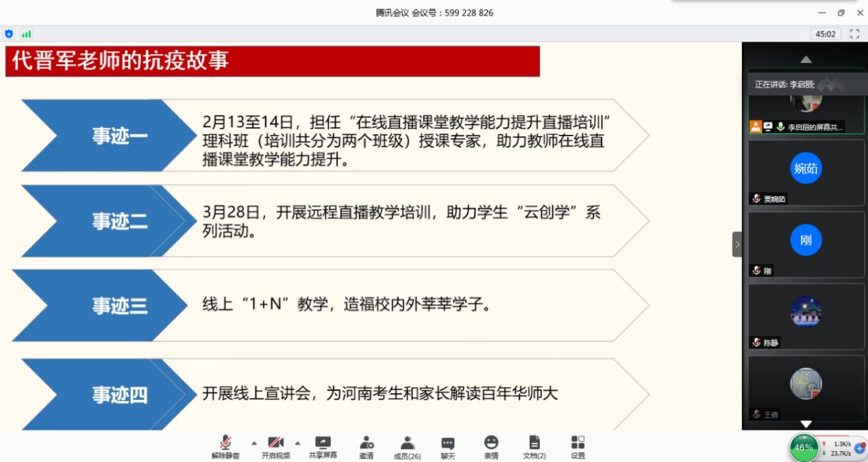Check the green network signal indicator
This screenshot has height=462, width=868.
tap(26, 34)
